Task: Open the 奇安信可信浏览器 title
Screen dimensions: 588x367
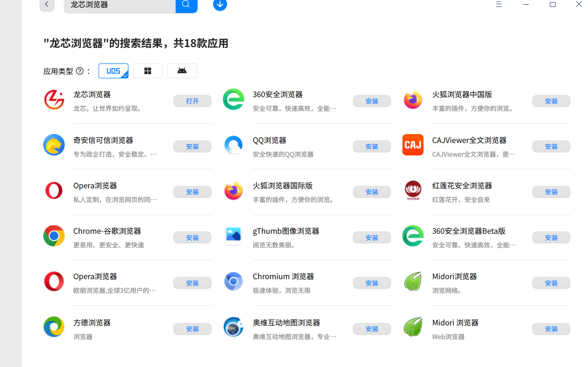Action: pyautogui.click(x=103, y=140)
